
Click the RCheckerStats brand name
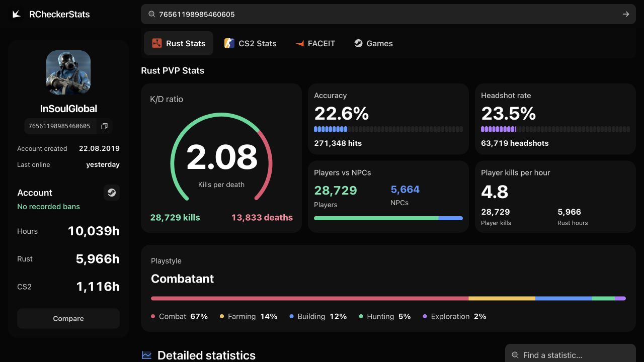pos(59,14)
